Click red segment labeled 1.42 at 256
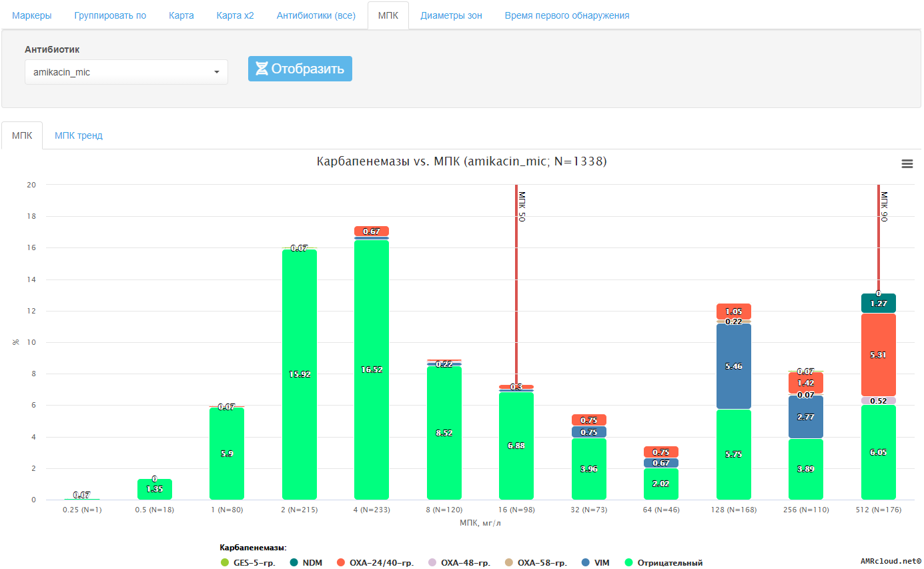Viewport: 924px width, 569px height. click(806, 383)
